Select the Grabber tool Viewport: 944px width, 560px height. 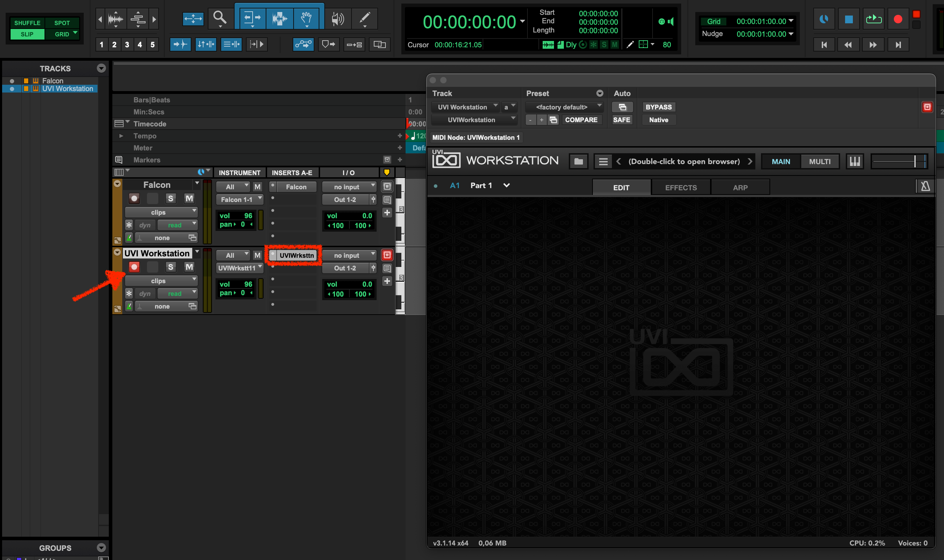(x=307, y=18)
